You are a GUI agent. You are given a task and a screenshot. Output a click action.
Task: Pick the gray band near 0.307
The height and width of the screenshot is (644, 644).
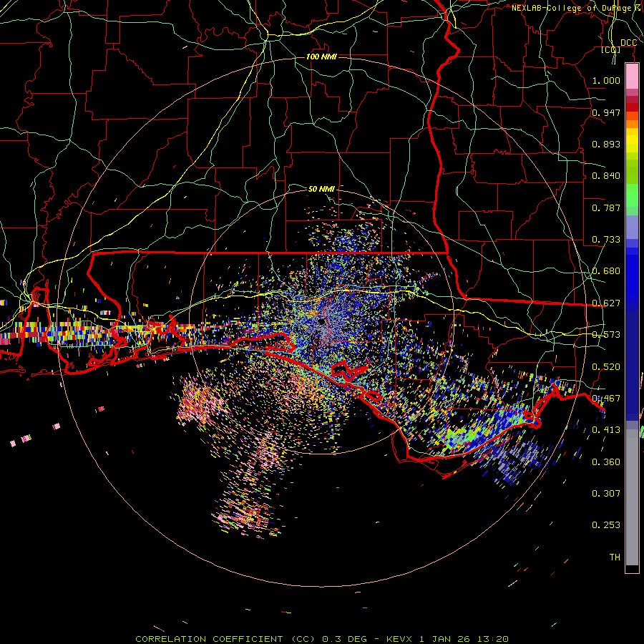632,497
